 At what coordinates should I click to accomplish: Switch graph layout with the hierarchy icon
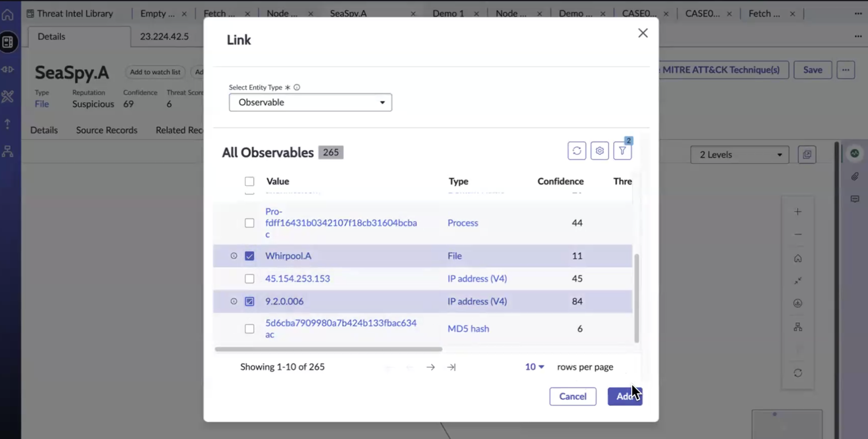tap(798, 327)
